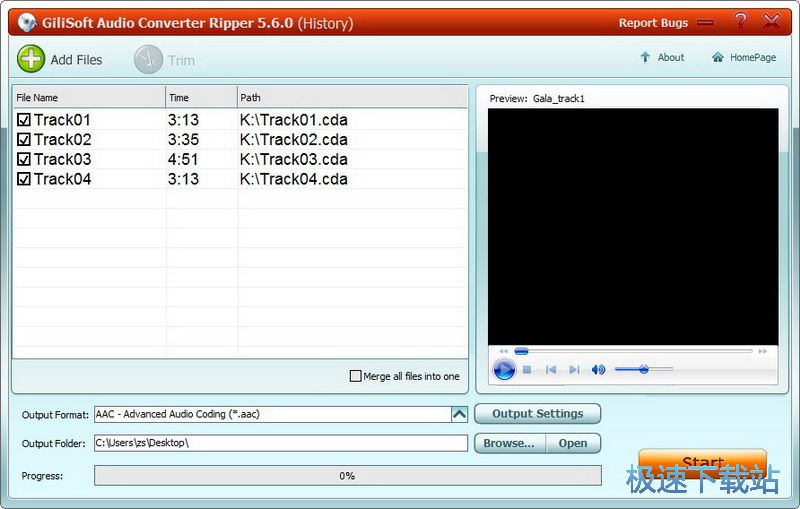Click path K:\Track03.cda
This screenshot has height=509, width=800.
[x=293, y=159]
